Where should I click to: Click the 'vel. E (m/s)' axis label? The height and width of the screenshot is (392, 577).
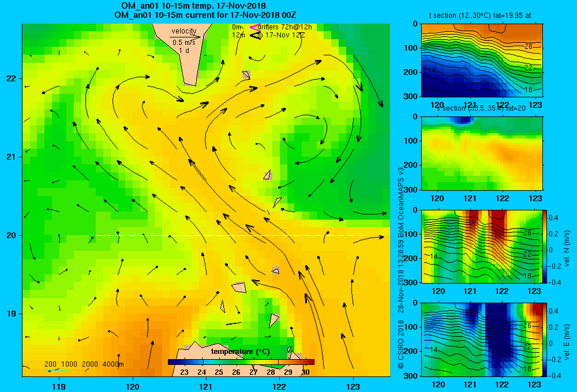[567, 341]
